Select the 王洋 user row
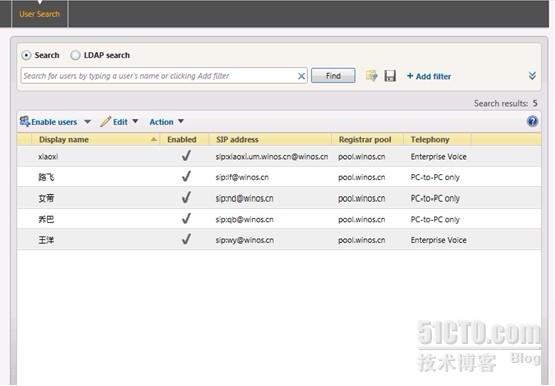Image resolution: width=555 pixels, height=386 pixels. tap(279, 240)
